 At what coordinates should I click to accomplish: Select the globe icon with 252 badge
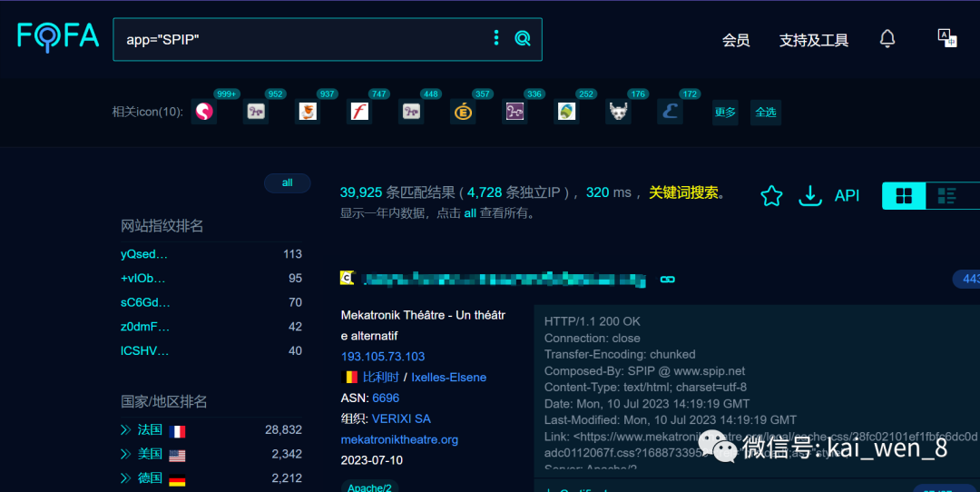tap(567, 112)
